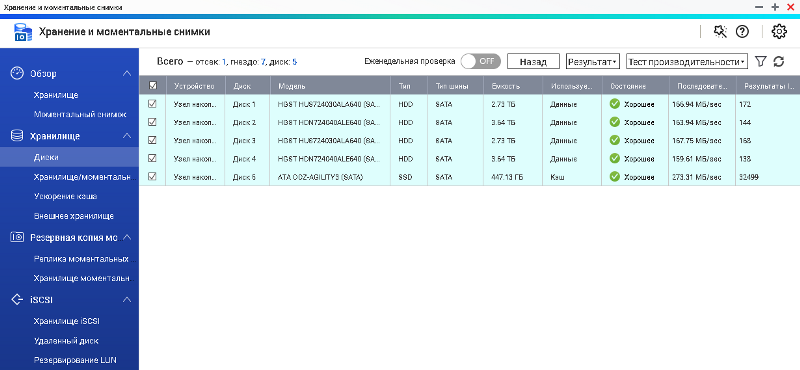Screen dimensions: 800x370
Task: Click the green status icon for Диск 4
Action: coord(615,159)
